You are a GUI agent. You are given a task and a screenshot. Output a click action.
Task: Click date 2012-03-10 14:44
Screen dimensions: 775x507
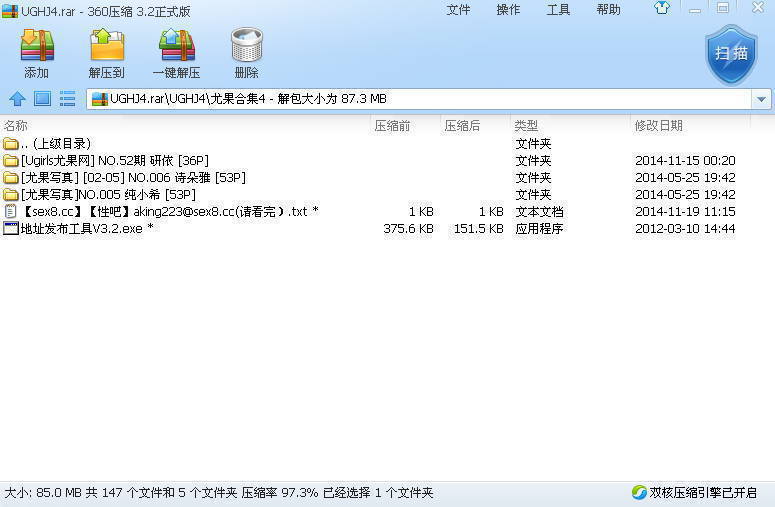click(685, 228)
